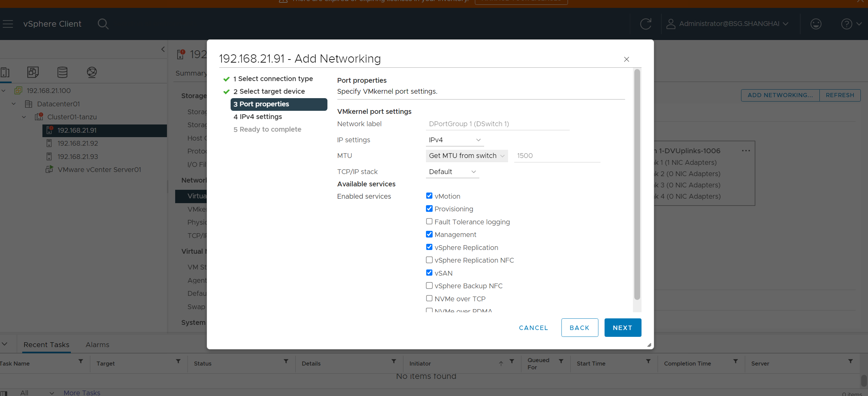Open the help question mark menu
Image resolution: width=868 pixels, height=396 pixels.
point(847,24)
